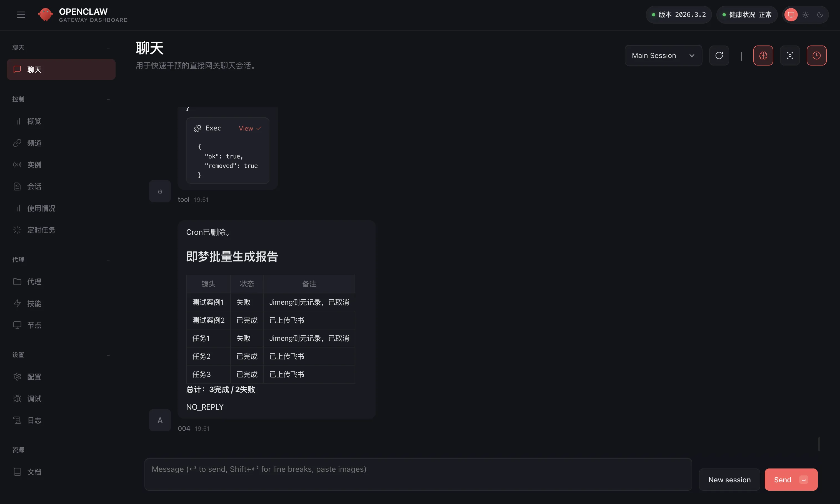Click the New session button
Viewport: 840px width, 504px height.
729,479
